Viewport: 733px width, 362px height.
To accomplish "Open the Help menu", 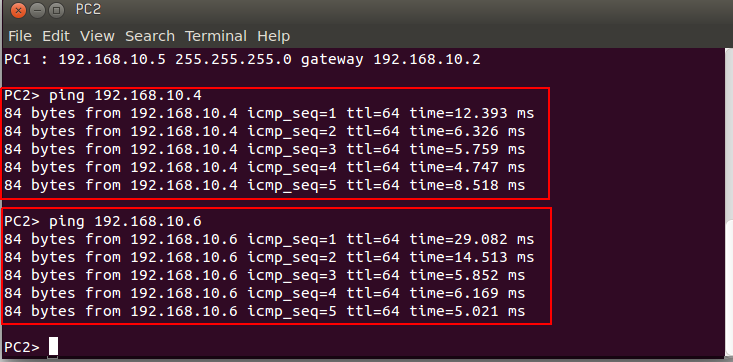I will (x=273, y=36).
